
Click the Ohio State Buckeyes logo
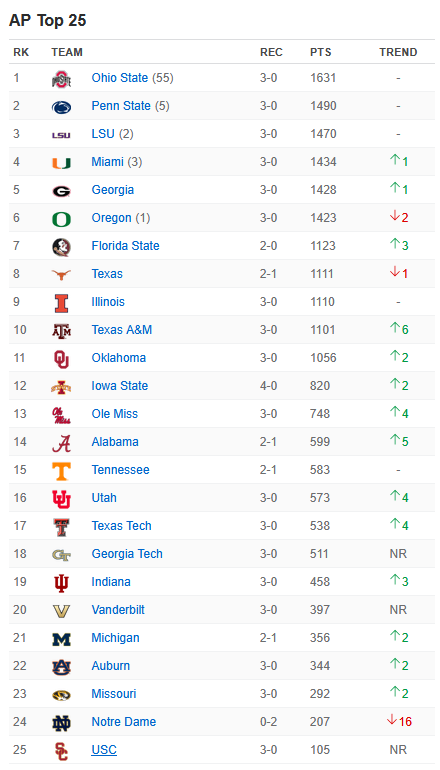click(x=61, y=79)
